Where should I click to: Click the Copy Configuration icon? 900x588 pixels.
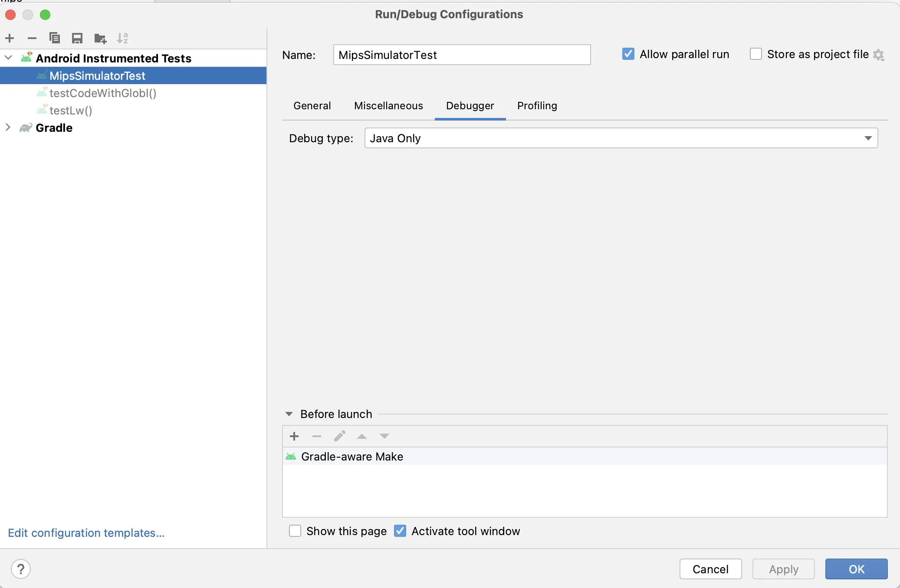click(55, 38)
